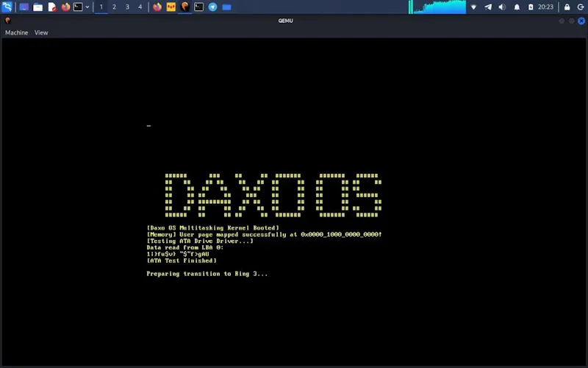Viewport: 588px width, 368px height.
Task: Focus the yellow app window button
Action: click(x=171, y=7)
